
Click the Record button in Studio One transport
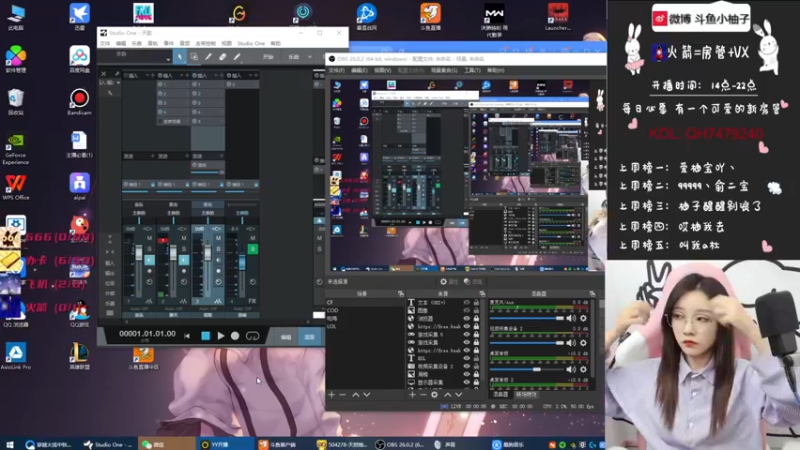(235, 336)
